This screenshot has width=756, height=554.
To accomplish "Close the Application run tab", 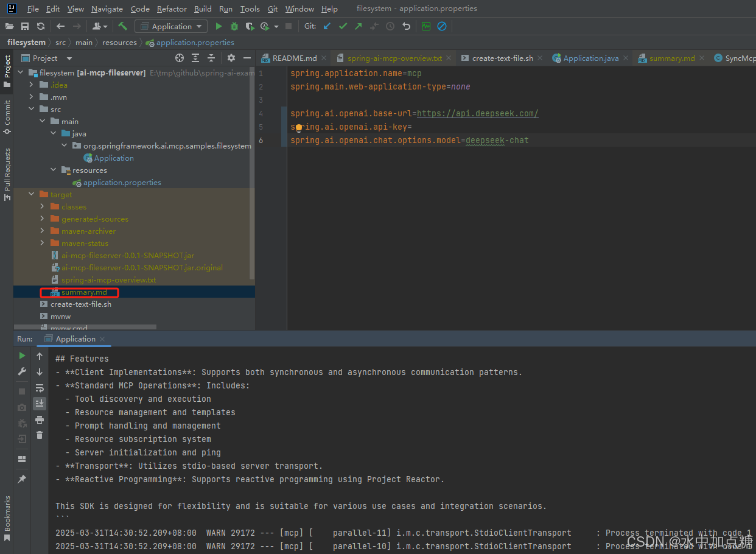I will pos(102,339).
